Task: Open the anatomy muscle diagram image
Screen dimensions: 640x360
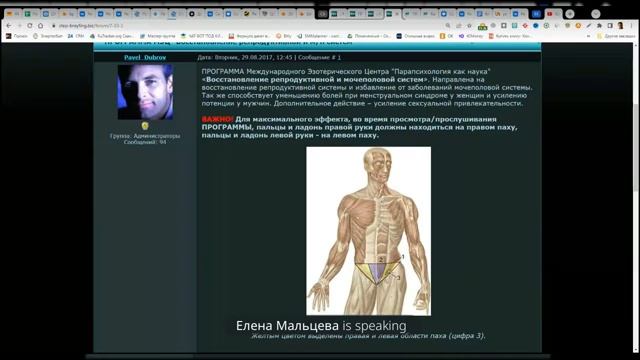Action: click(369, 231)
